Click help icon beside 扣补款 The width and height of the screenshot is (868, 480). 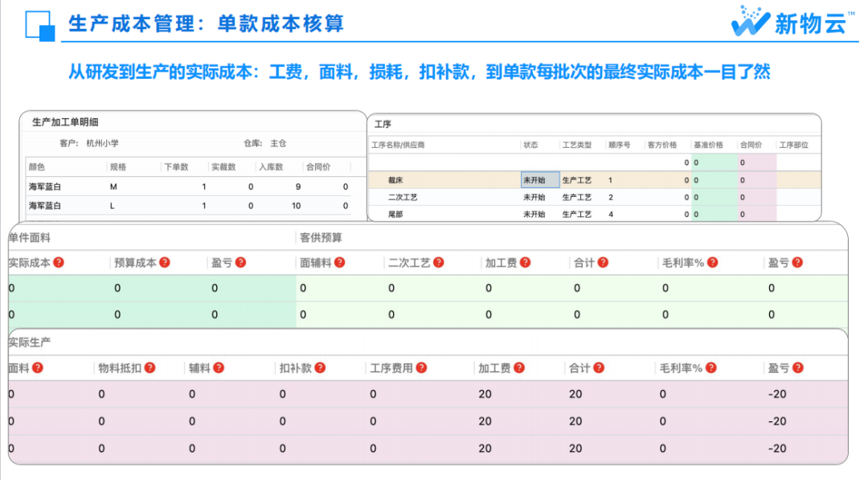(x=320, y=367)
